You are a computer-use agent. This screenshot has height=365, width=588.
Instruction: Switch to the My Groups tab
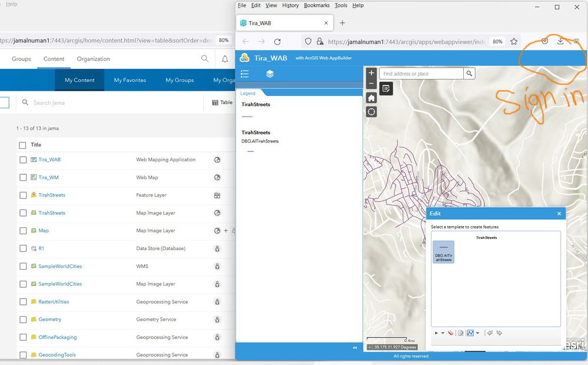(180, 80)
